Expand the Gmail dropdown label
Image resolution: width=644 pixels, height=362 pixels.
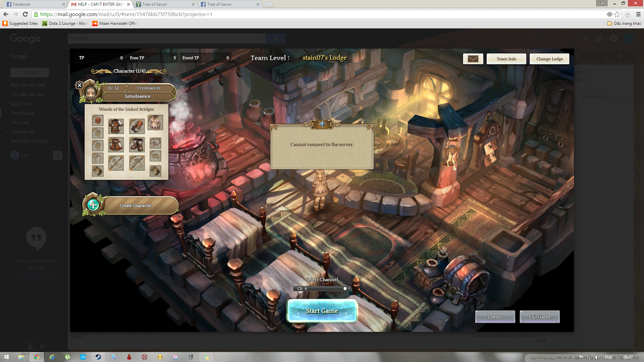pyautogui.click(x=21, y=57)
